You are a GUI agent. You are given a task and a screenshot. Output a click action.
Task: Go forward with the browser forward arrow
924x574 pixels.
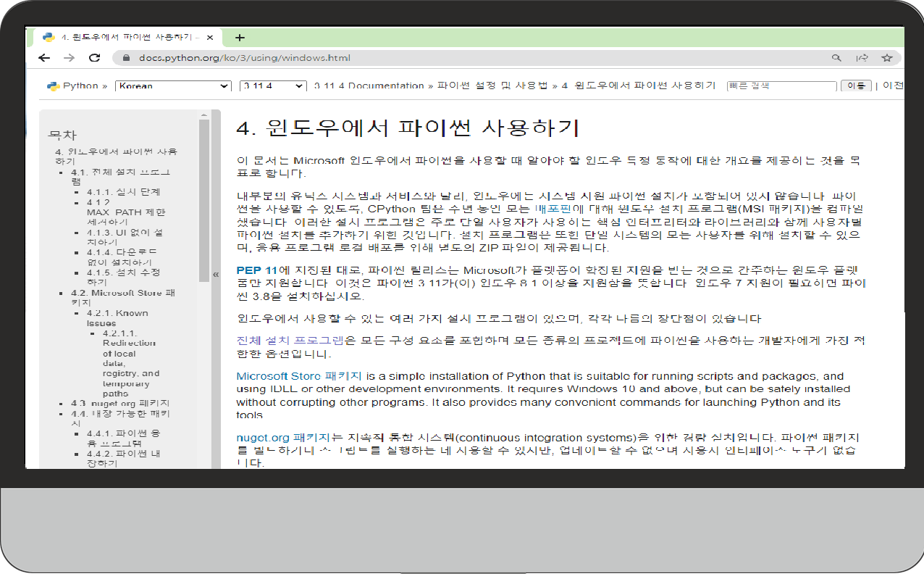69,58
